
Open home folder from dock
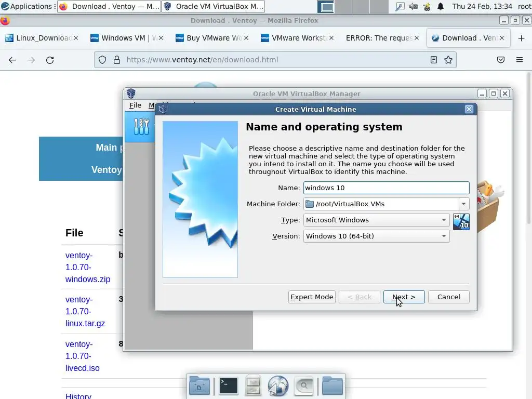pos(332,386)
